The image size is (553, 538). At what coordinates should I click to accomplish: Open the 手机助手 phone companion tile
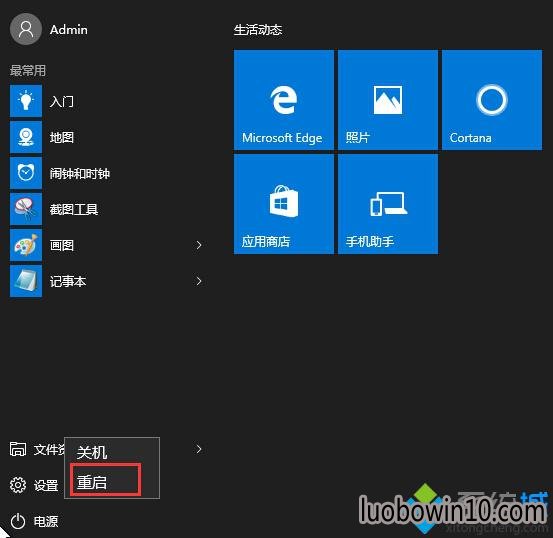pos(388,204)
